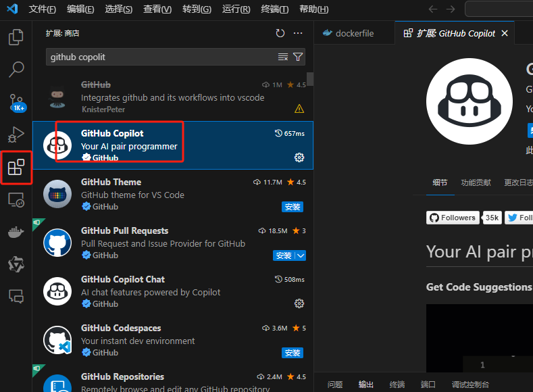The image size is (533, 392).
Task: Switch to the 输出 panel tab
Action: coord(365,384)
